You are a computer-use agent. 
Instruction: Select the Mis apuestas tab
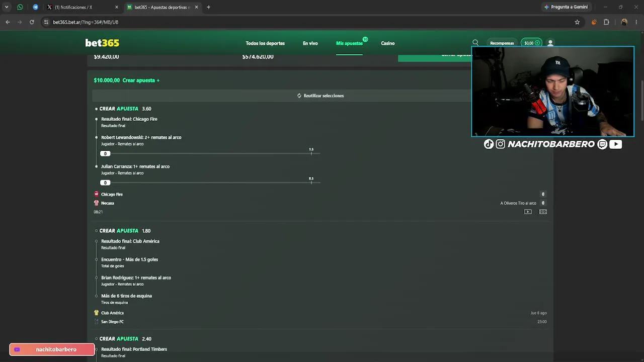click(x=349, y=43)
